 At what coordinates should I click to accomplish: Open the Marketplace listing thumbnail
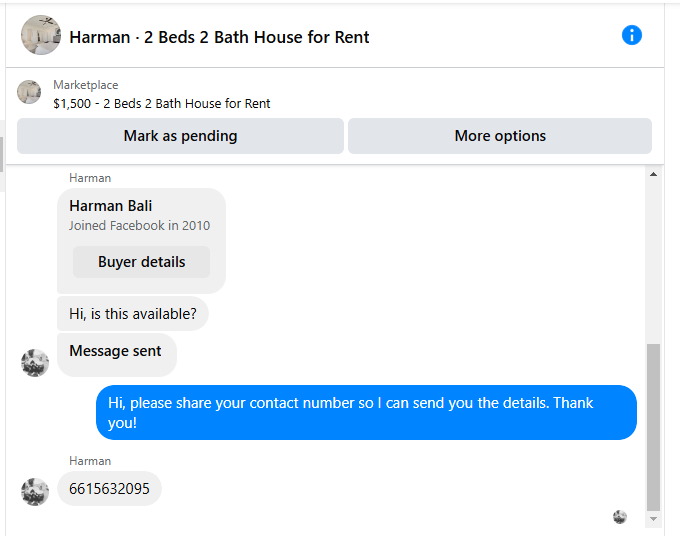pyautogui.click(x=29, y=92)
